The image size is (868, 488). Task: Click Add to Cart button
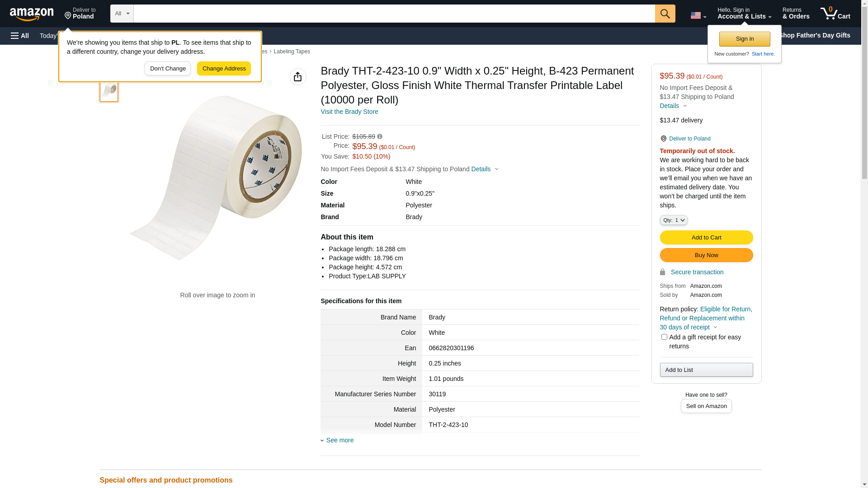pyautogui.click(x=706, y=238)
